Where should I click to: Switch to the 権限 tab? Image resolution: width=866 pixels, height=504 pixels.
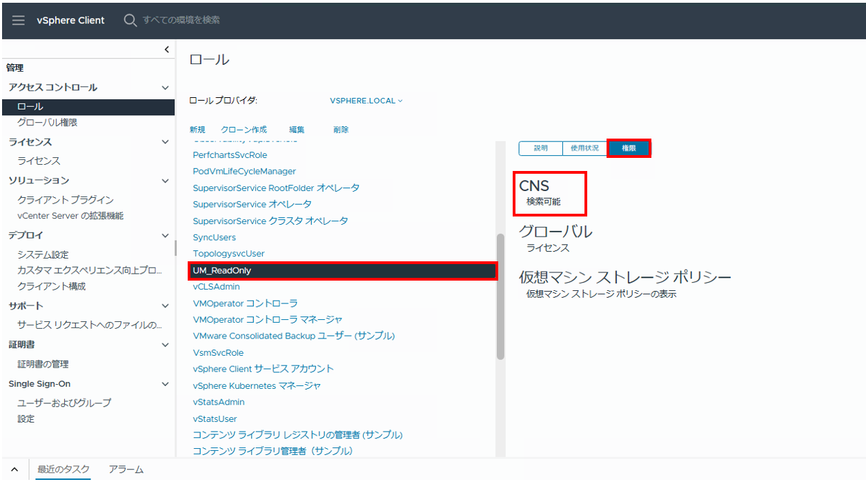click(x=629, y=148)
